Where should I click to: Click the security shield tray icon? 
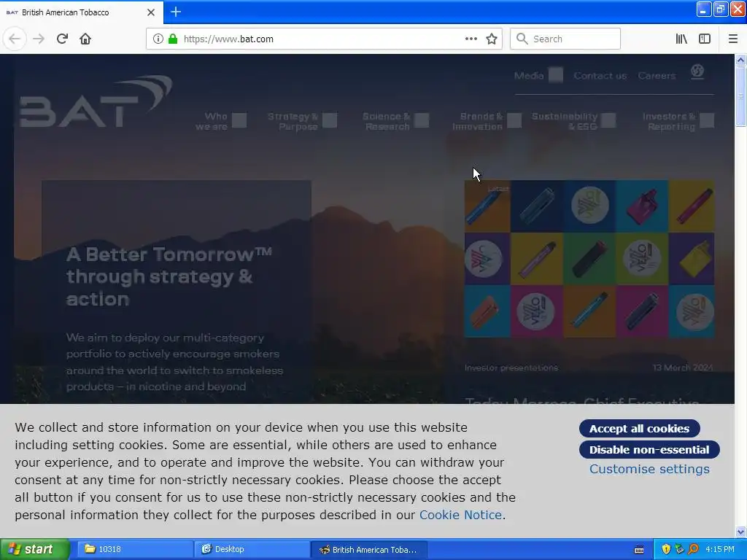pos(665,550)
